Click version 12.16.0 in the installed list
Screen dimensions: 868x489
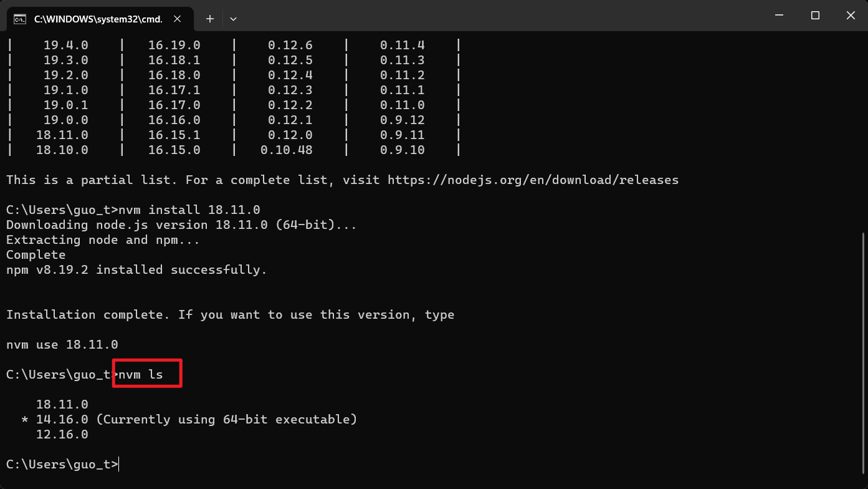(x=62, y=435)
